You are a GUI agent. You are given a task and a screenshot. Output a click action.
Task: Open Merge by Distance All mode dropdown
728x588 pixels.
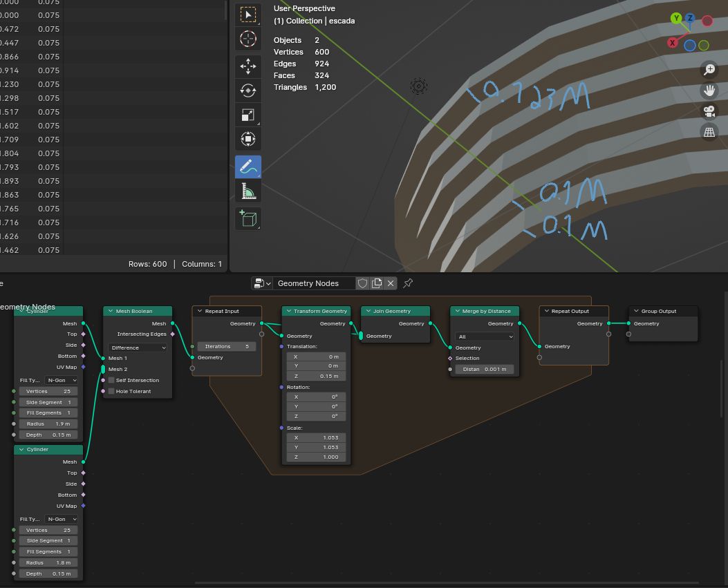484,336
